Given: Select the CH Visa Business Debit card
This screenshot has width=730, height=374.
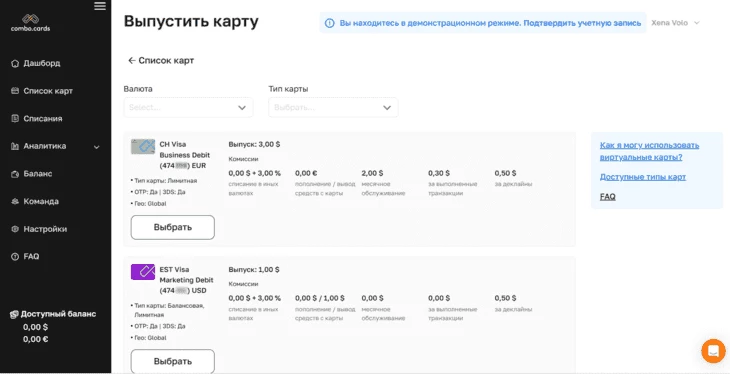Looking at the screenshot, I should (173, 227).
